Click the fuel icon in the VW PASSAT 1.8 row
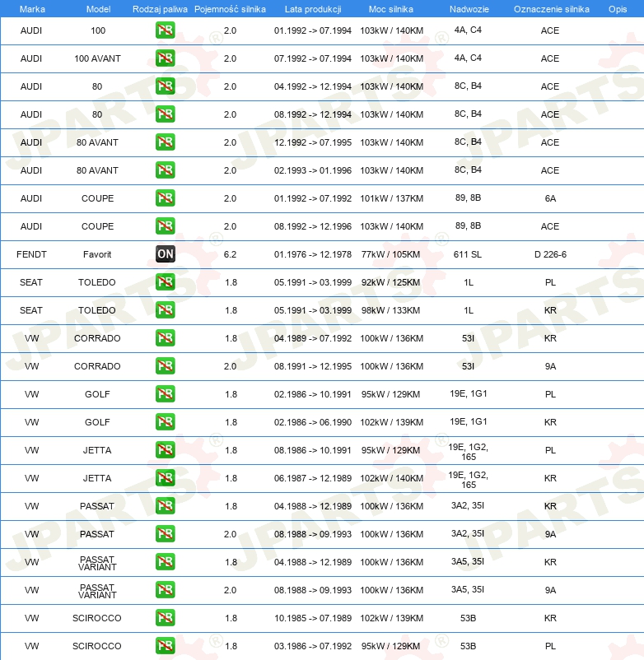The height and width of the screenshot is (660, 644). pos(165,506)
